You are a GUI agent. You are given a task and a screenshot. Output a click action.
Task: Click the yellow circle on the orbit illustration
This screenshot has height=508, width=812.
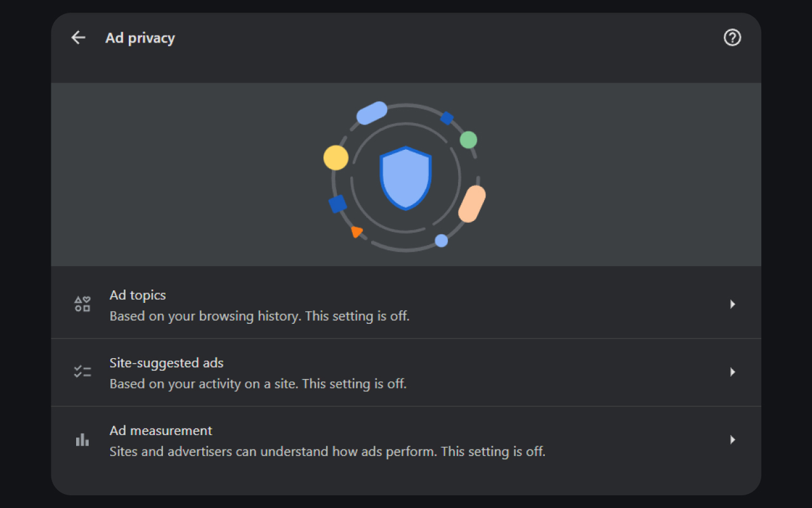[x=335, y=157]
